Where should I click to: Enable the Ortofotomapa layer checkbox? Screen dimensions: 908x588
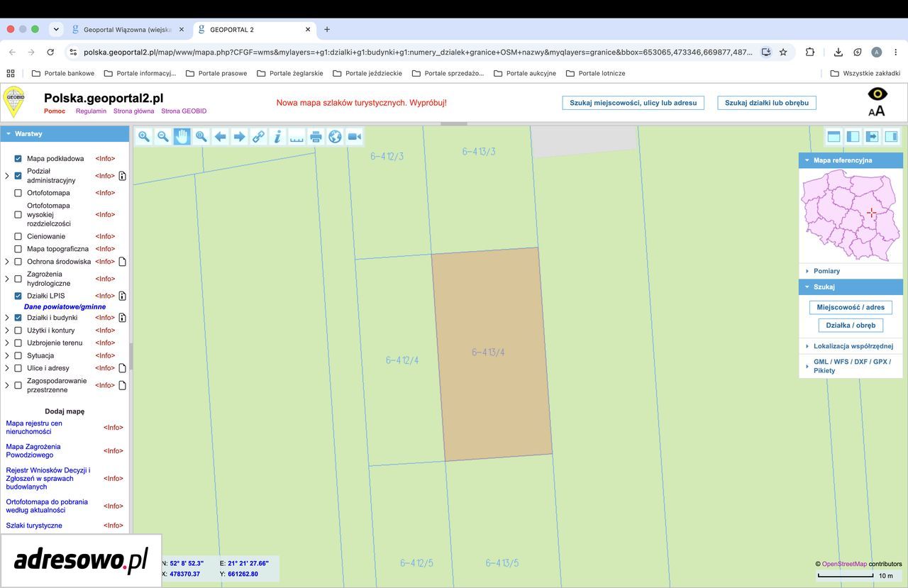coord(18,193)
